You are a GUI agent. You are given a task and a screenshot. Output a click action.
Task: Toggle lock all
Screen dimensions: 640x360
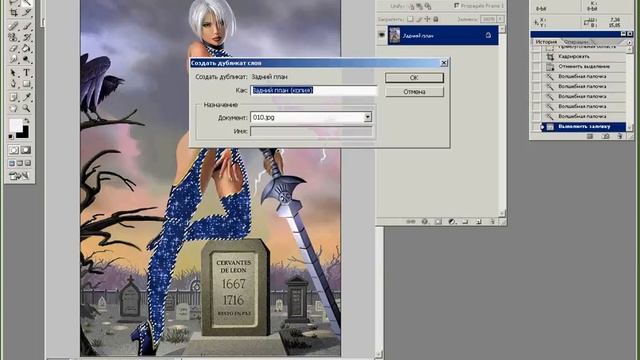click(436, 19)
